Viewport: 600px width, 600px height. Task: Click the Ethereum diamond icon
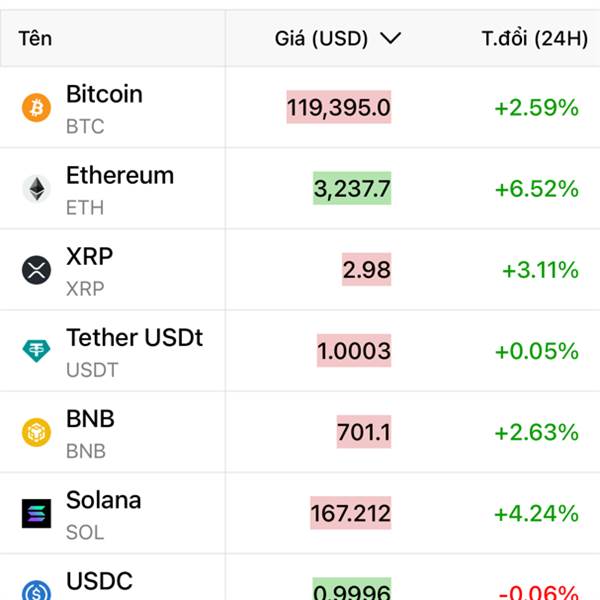click(36, 189)
